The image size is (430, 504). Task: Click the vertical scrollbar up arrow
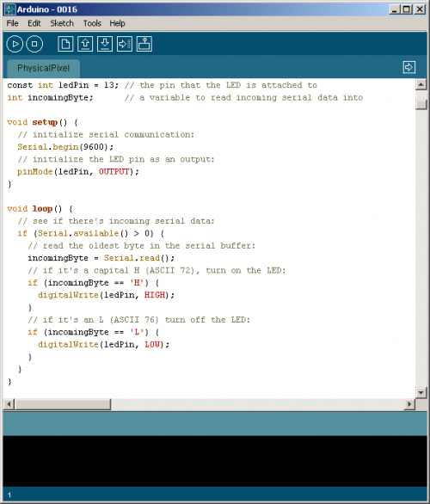click(x=421, y=85)
